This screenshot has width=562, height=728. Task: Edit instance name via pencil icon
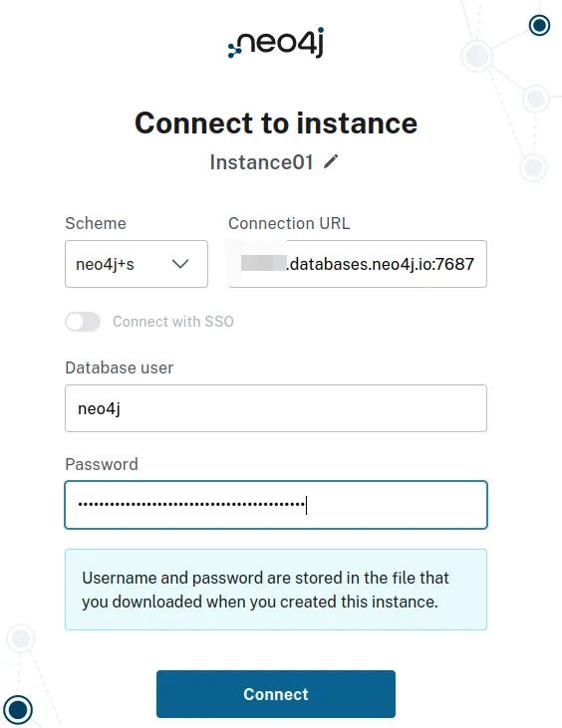[x=331, y=161]
